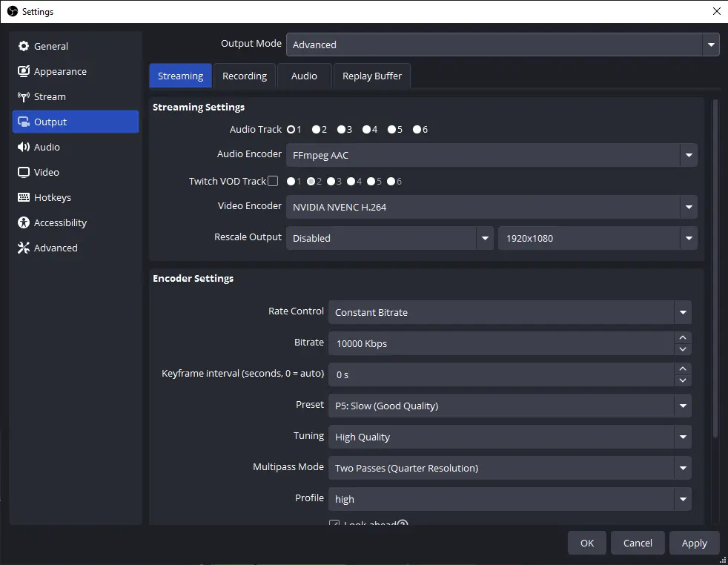Open the Stream settings page
This screenshot has width=728, height=565.
pyautogui.click(x=76, y=96)
